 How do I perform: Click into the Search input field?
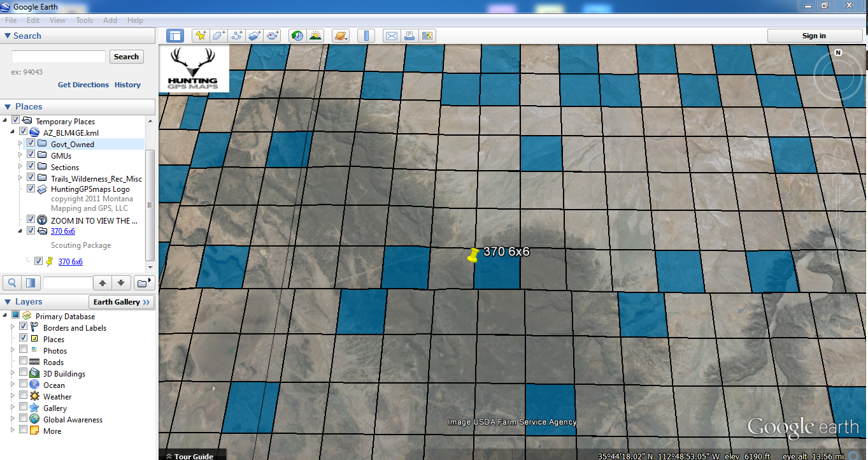(x=59, y=57)
